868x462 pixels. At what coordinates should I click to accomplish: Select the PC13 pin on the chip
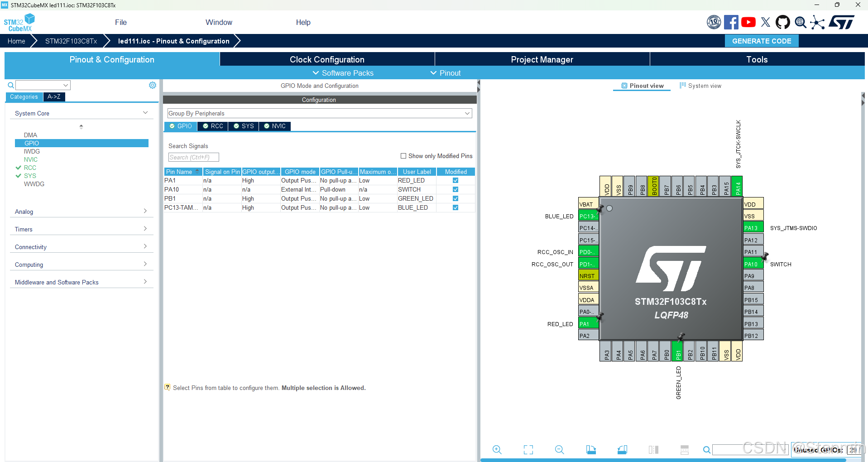point(588,216)
